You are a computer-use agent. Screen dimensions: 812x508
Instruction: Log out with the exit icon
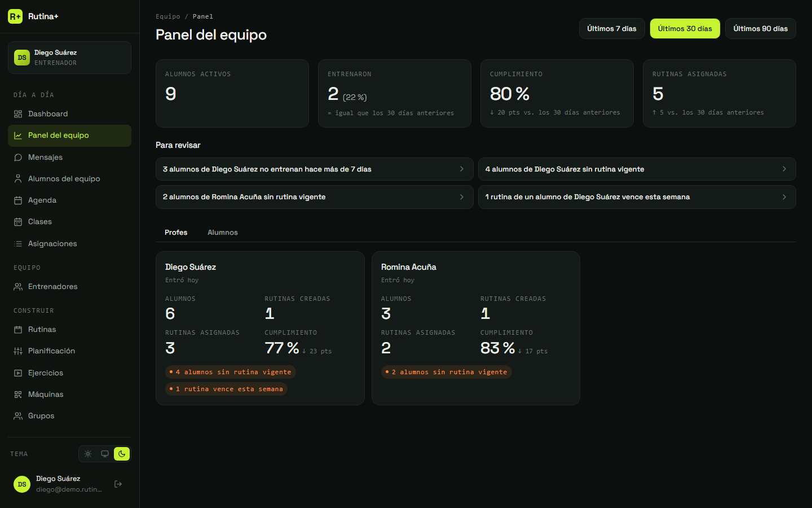(118, 484)
